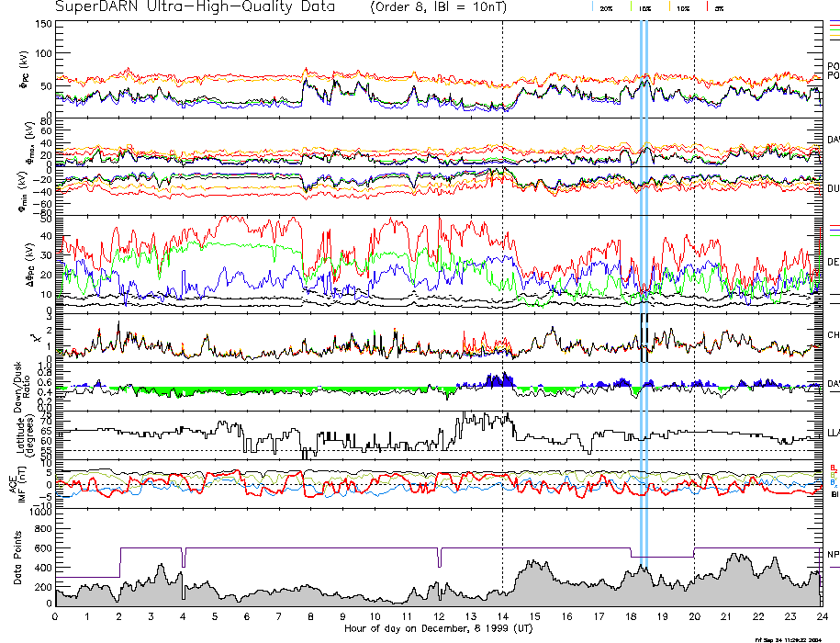Click the red 5% legend marker

click(719, 7)
